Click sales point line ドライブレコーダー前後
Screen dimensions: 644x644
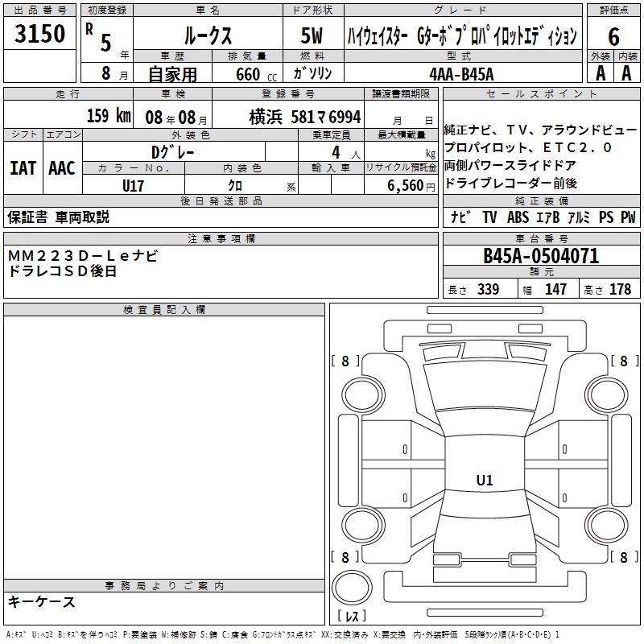(x=510, y=183)
